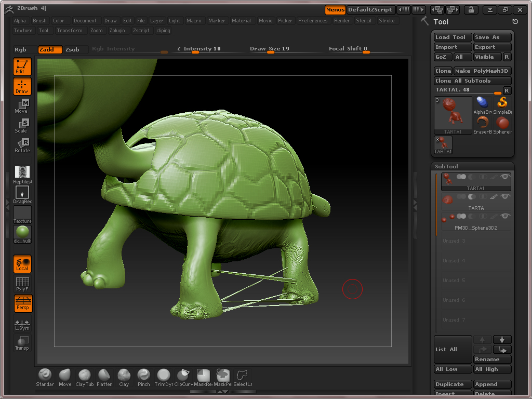Image resolution: width=532 pixels, height=399 pixels.
Task: Toggle PolyF polyframe display
Action: [x=22, y=284]
